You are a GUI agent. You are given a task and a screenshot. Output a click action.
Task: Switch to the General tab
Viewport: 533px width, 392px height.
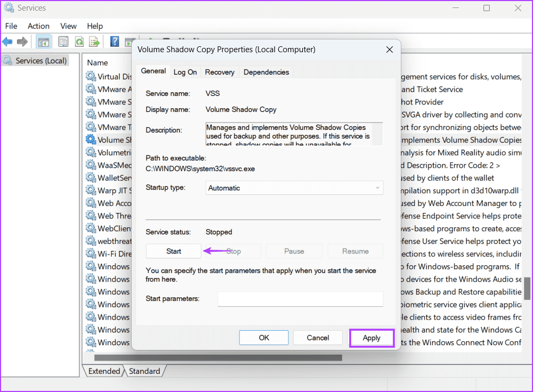tap(154, 71)
